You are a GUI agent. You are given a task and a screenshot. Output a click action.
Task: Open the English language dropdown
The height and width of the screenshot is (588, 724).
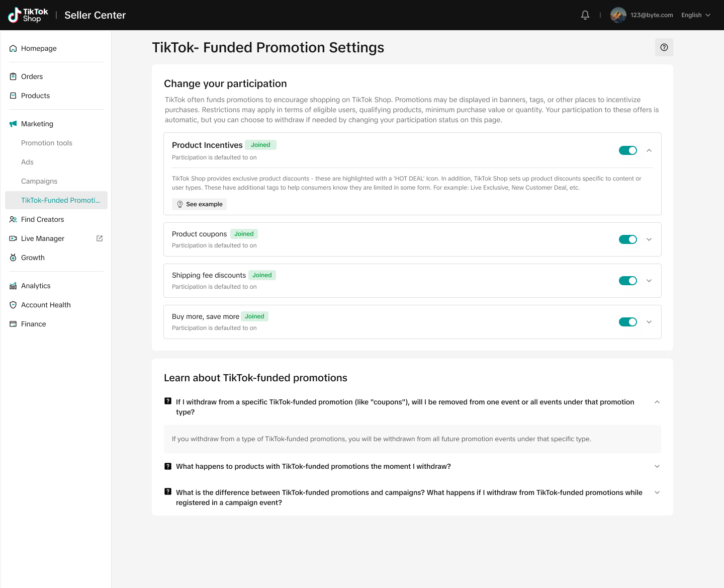tap(695, 15)
